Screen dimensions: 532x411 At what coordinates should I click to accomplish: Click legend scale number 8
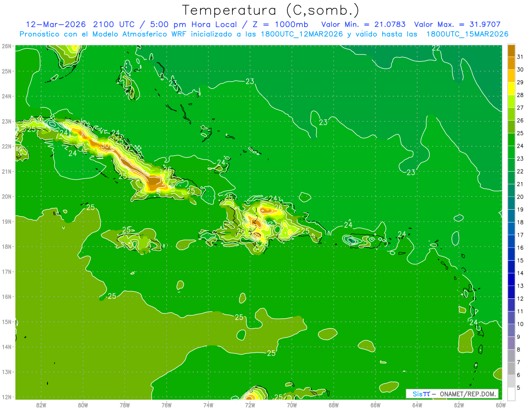coord(518,349)
